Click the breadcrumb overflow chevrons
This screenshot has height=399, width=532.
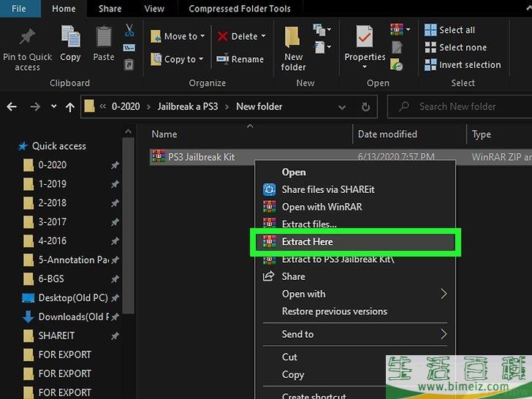coord(103,107)
